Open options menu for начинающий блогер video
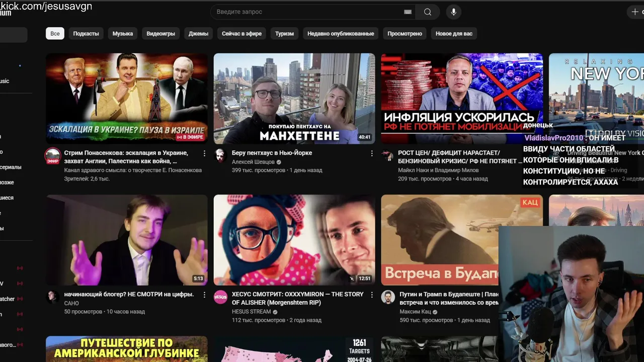 tap(204, 294)
